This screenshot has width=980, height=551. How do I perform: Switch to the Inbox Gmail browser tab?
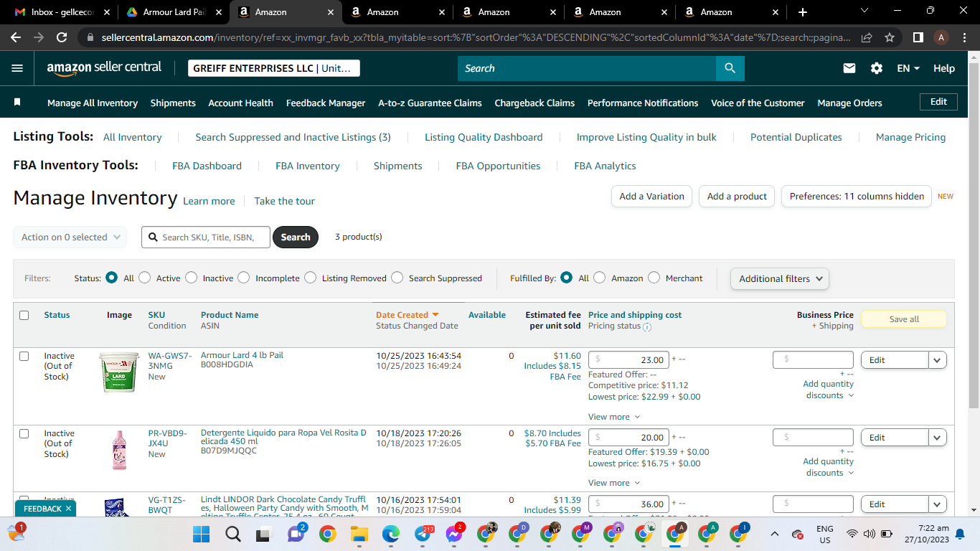point(62,12)
